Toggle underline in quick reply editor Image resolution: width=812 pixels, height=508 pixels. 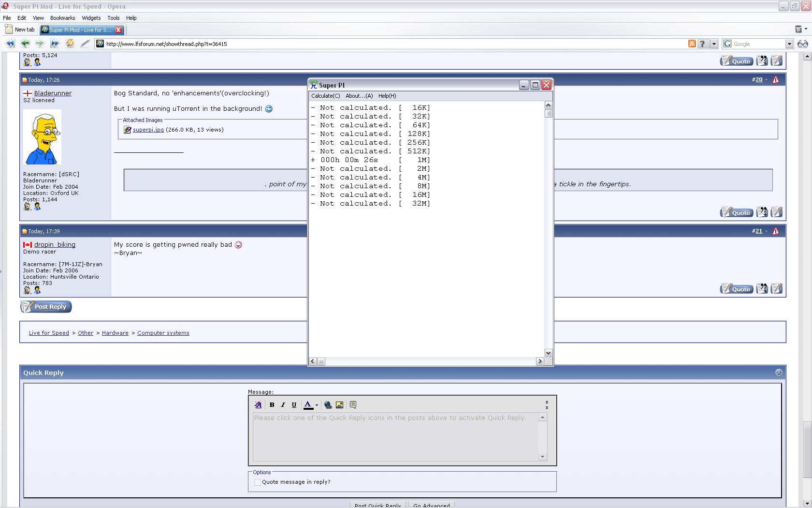pos(294,405)
